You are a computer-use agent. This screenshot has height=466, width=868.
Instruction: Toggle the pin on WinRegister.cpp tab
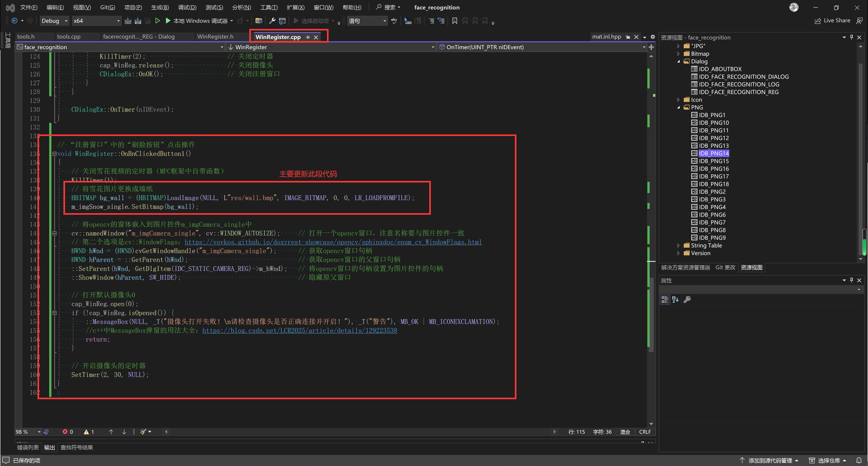308,37
